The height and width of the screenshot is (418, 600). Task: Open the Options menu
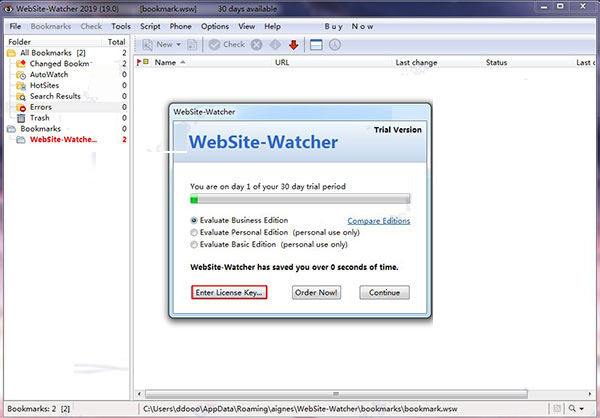(215, 26)
